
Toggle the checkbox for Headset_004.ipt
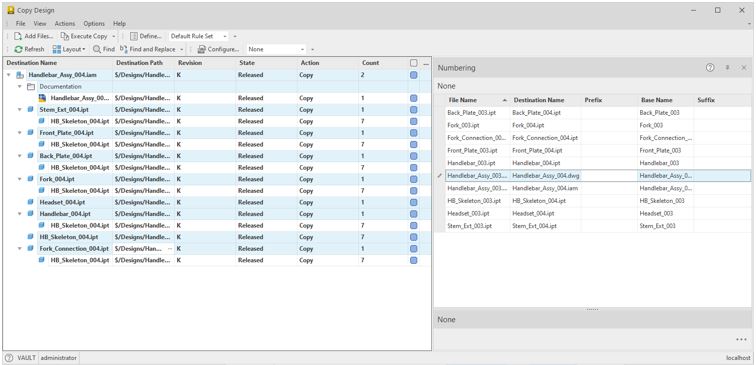pos(414,202)
